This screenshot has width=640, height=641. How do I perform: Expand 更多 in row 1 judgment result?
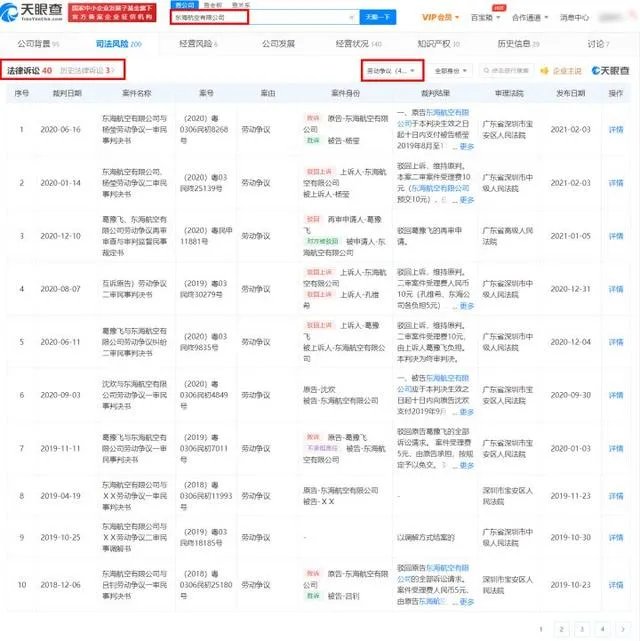pyautogui.click(x=467, y=146)
